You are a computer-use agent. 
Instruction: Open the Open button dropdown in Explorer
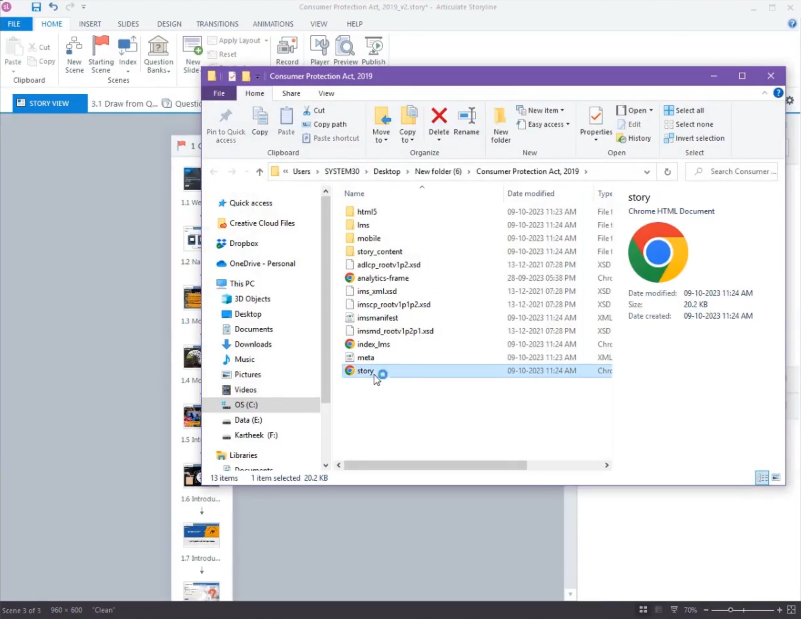point(651,110)
